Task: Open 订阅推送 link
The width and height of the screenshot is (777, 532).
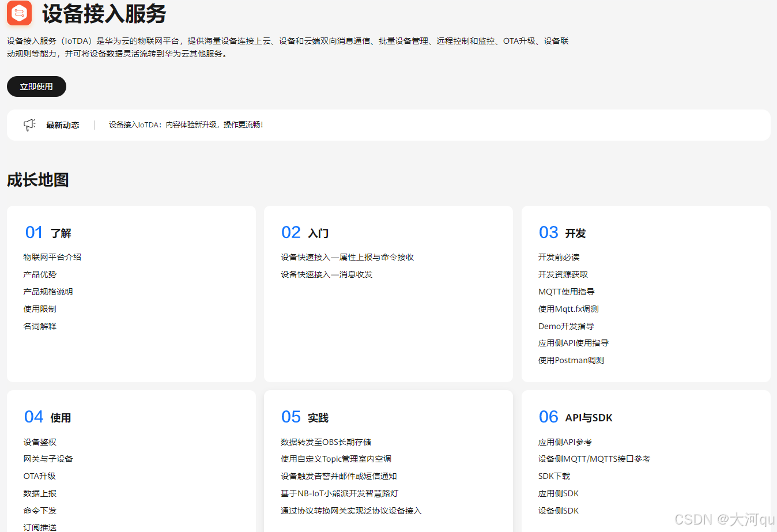Action: point(40,527)
